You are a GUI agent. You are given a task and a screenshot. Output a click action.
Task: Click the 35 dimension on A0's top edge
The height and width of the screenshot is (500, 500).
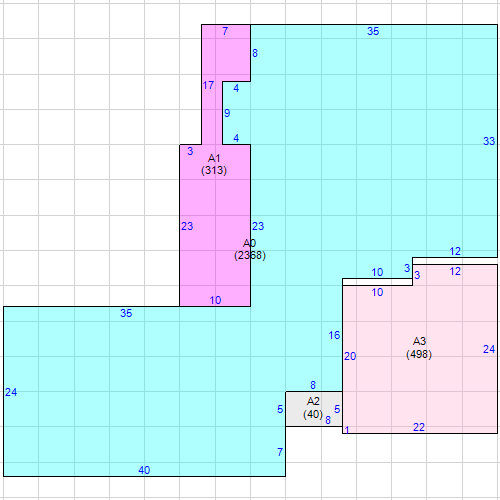373,31
